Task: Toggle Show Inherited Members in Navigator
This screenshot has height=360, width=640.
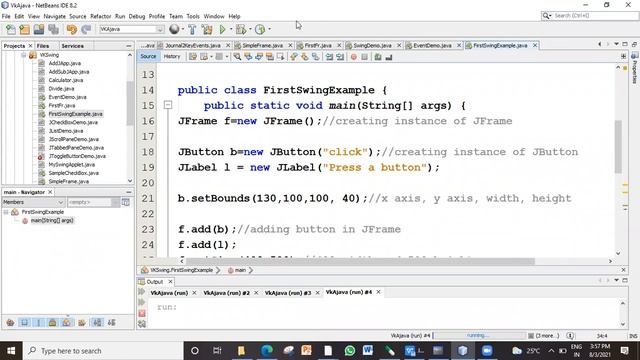Action: click(11, 322)
